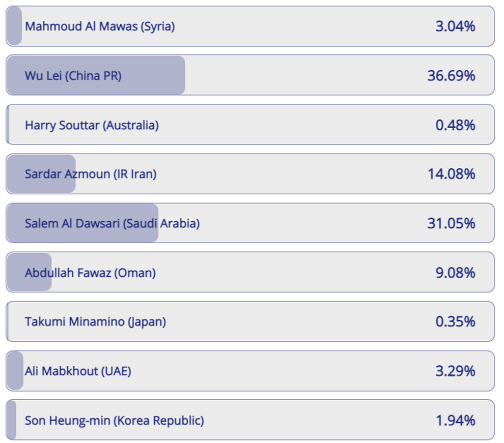
Task: Click the 9.08% vote share value
Action: 455,273
